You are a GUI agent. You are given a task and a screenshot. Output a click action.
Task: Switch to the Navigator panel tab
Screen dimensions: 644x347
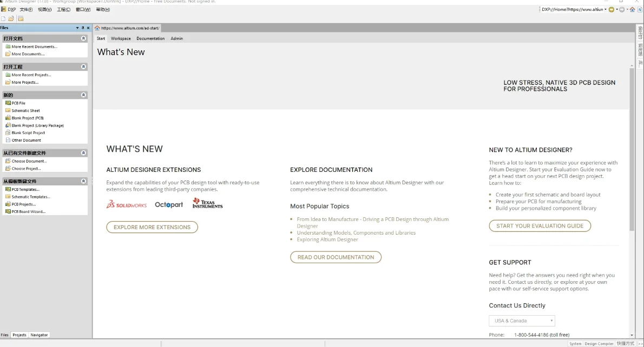(x=39, y=335)
